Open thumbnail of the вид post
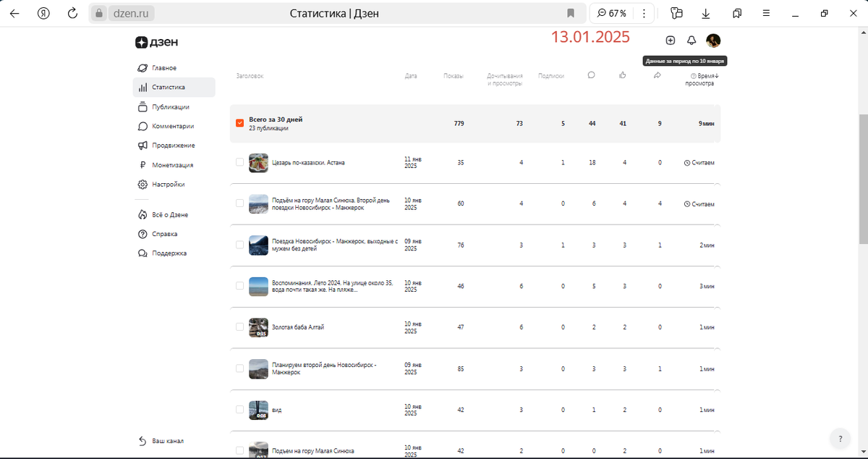Image resolution: width=868 pixels, height=459 pixels. [258, 410]
